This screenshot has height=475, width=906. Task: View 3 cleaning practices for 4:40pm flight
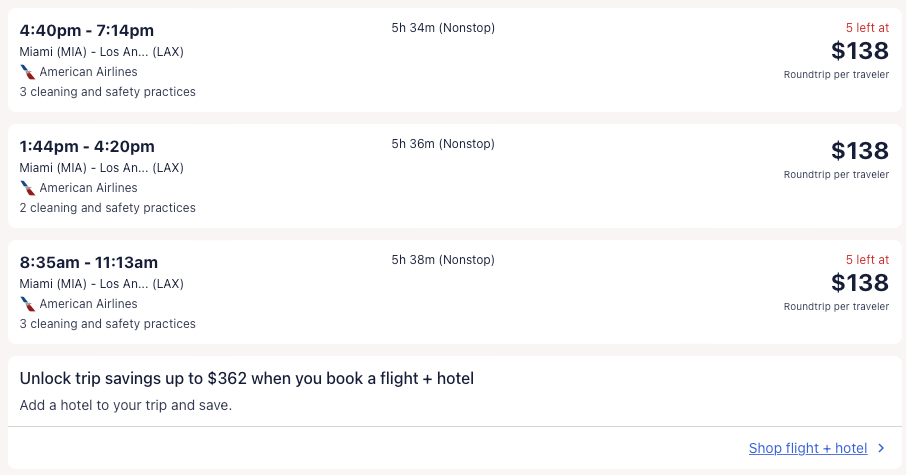pos(107,92)
